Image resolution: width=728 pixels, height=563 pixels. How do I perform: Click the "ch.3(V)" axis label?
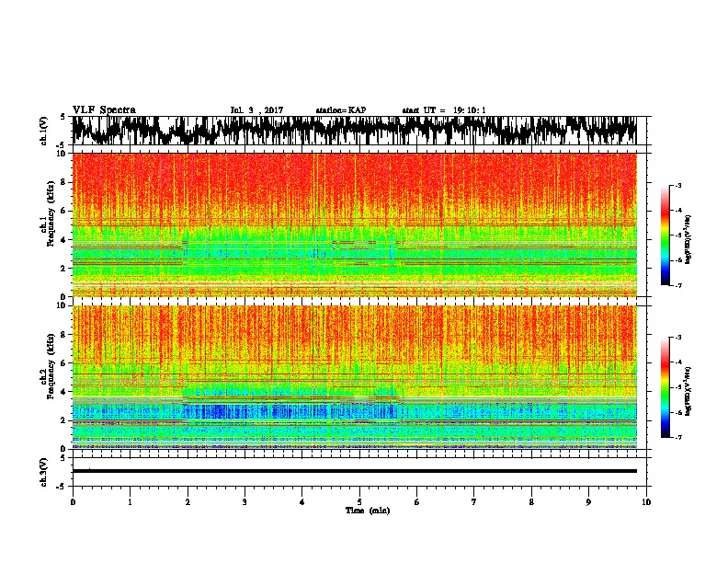coord(44,472)
